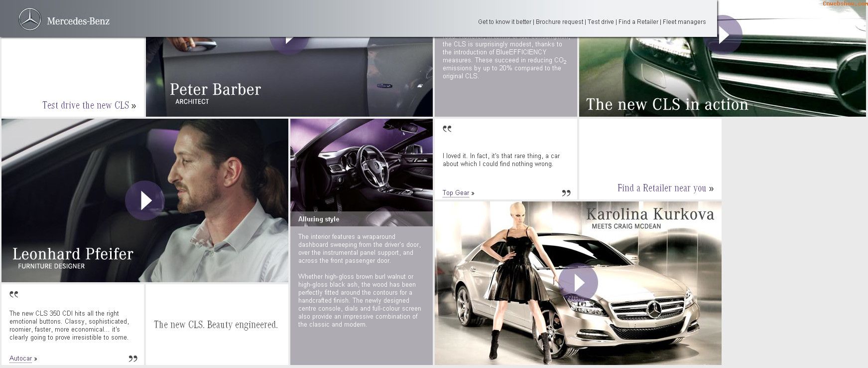The height and width of the screenshot is (368, 868).
Task: Click the Autocar CLS 350 CDI quote text
Action: click(x=69, y=326)
